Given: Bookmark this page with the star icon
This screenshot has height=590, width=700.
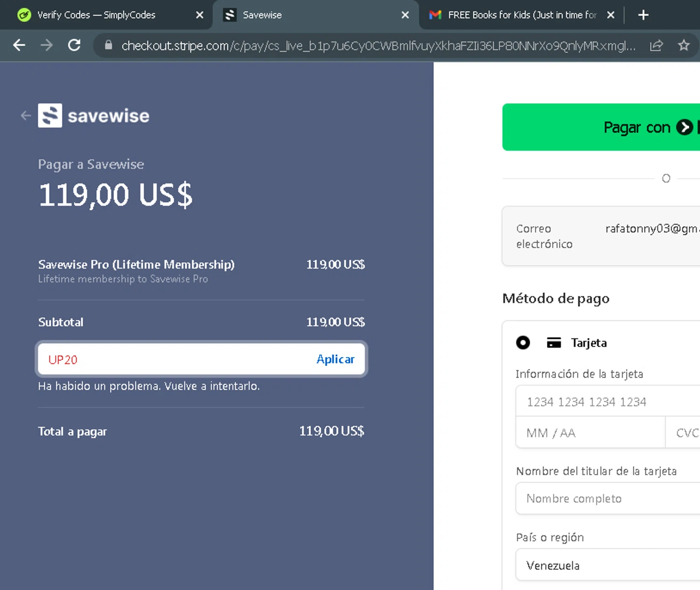Looking at the screenshot, I should 684,45.
